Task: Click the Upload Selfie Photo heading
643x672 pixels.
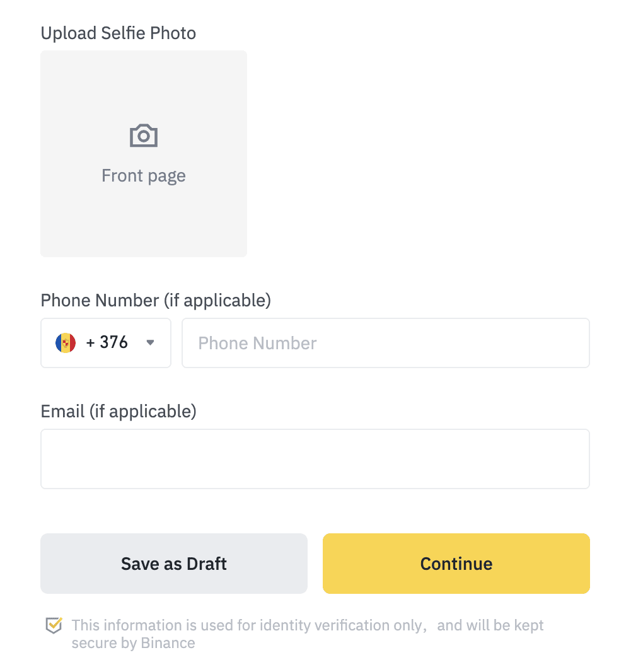Action: pyautogui.click(x=119, y=33)
